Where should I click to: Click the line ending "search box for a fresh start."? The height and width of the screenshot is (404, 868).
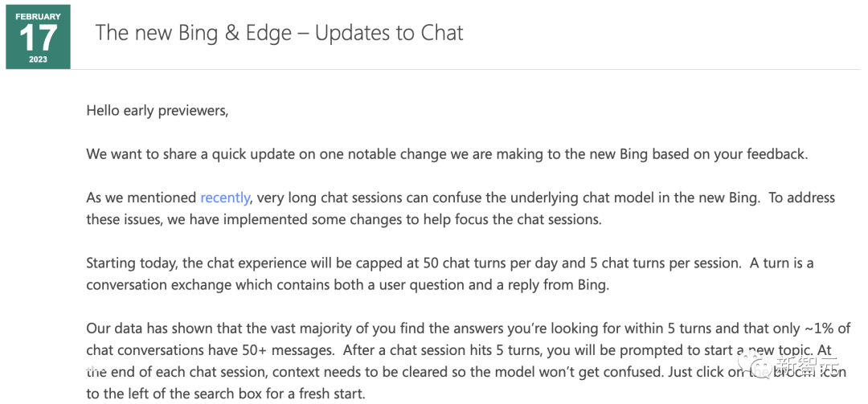click(x=226, y=394)
